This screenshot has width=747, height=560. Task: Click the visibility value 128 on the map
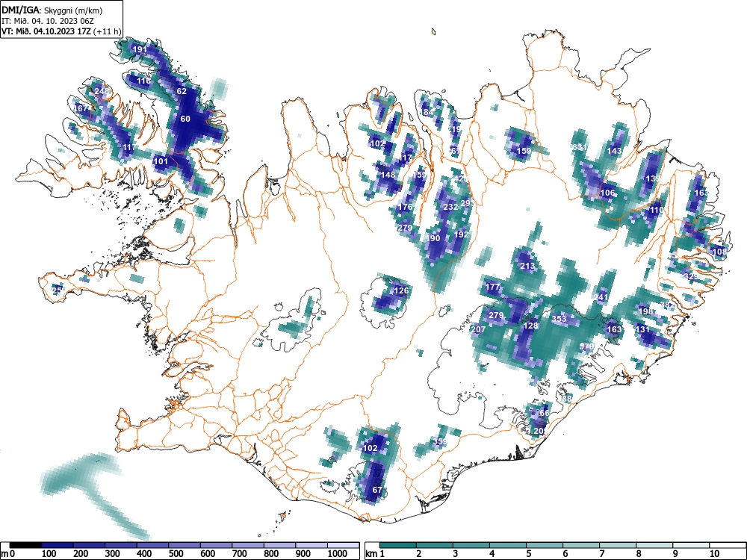pyautogui.click(x=530, y=326)
